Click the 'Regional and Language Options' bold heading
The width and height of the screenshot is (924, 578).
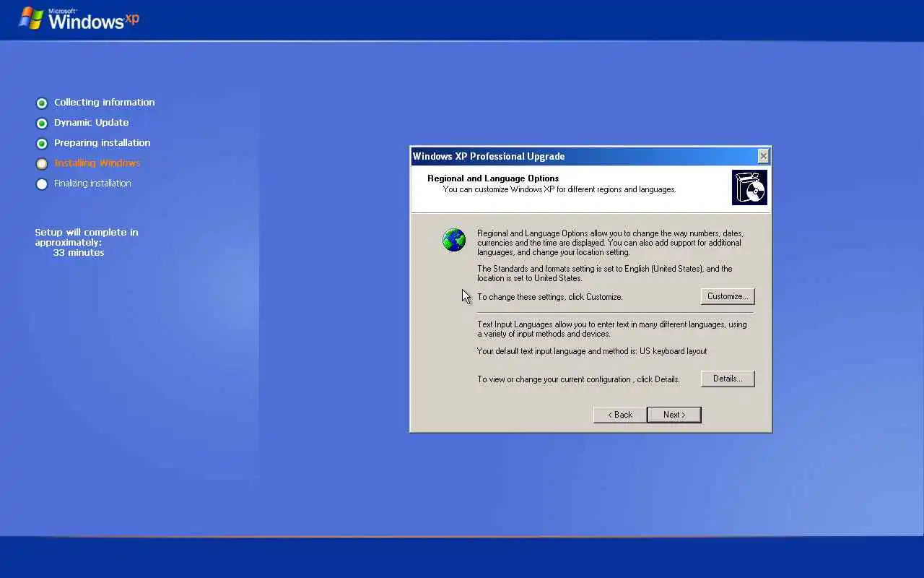[493, 178]
